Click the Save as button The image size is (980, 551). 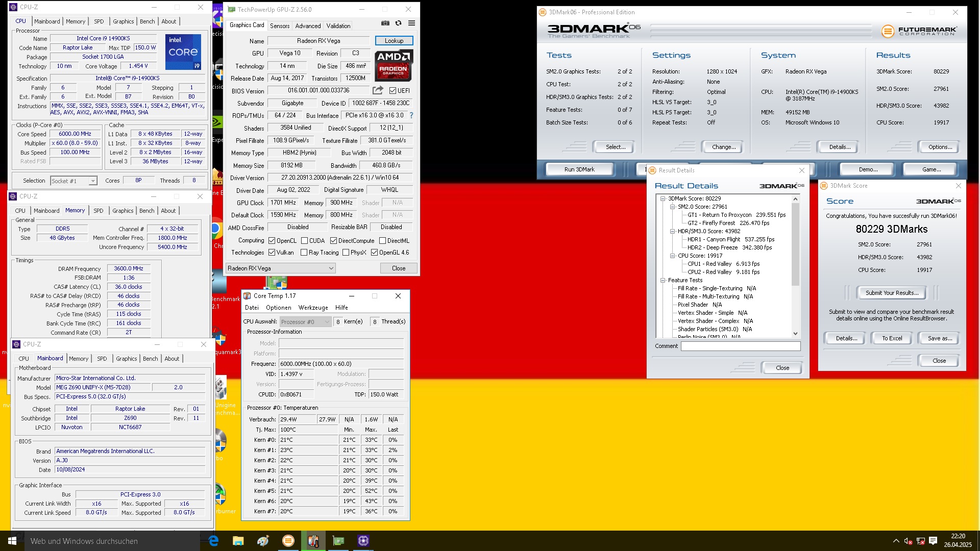coord(939,338)
